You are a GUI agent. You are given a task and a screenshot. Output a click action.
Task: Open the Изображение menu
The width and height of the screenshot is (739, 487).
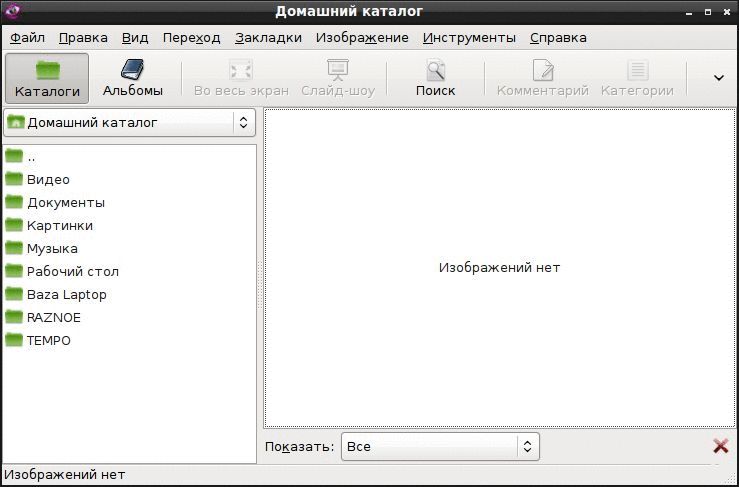[x=362, y=38]
